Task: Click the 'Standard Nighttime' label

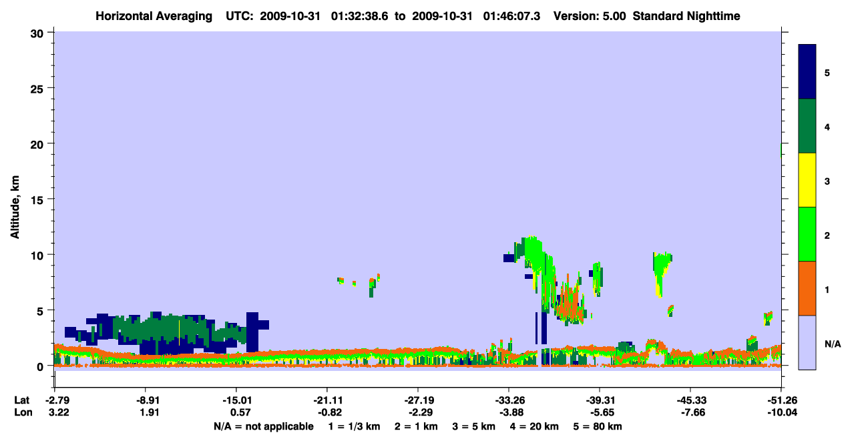Action: click(686, 16)
